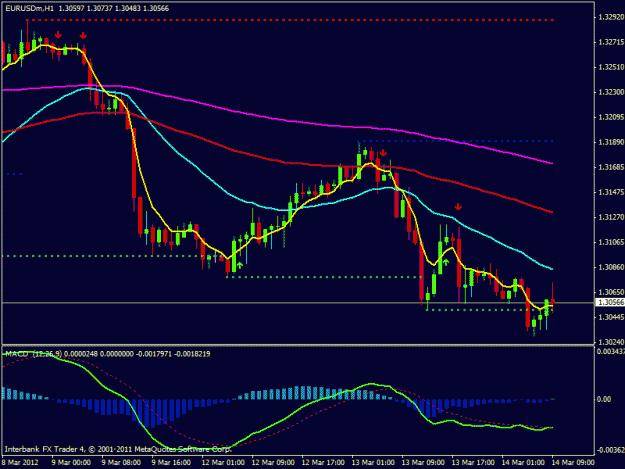Screen dimensions: 625x469
Task: Click the 1.32715 price axis label
Action: 611,42
